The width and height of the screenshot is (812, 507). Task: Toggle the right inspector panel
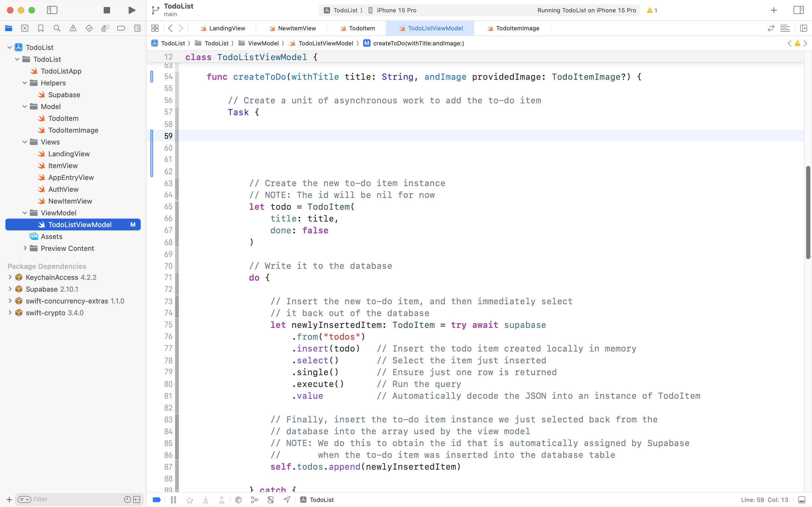pos(798,10)
